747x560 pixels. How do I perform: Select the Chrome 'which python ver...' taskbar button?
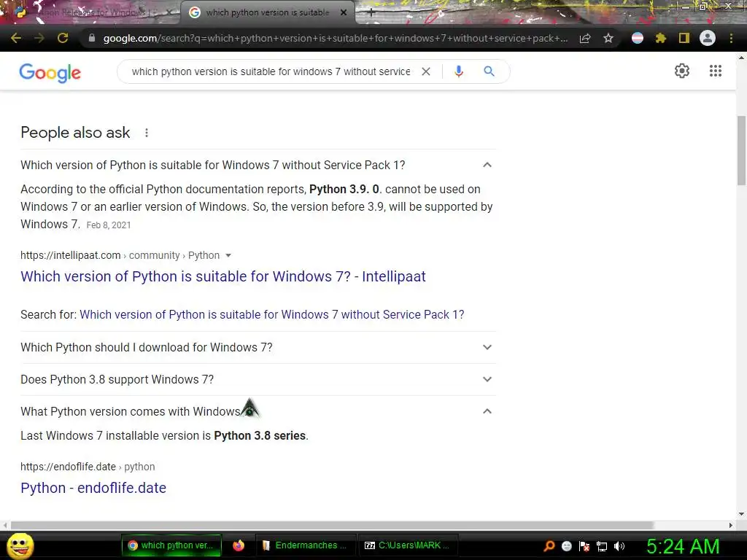pyautogui.click(x=172, y=545)
